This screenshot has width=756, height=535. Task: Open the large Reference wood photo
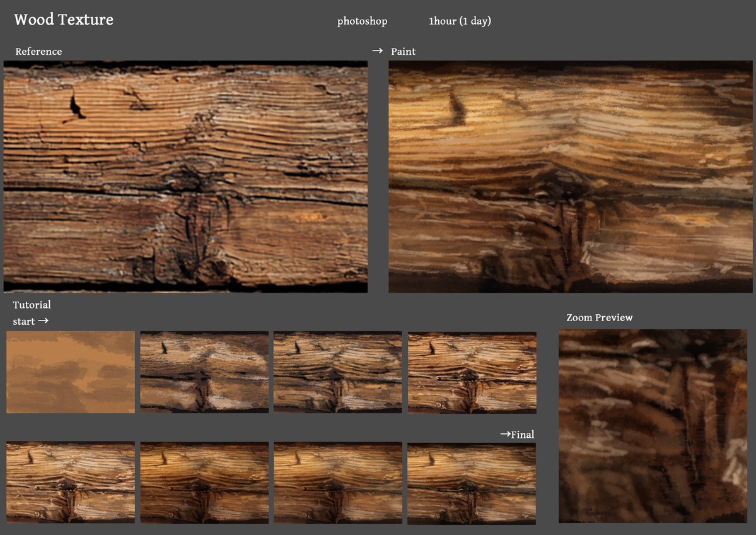(x=185, y=177)
